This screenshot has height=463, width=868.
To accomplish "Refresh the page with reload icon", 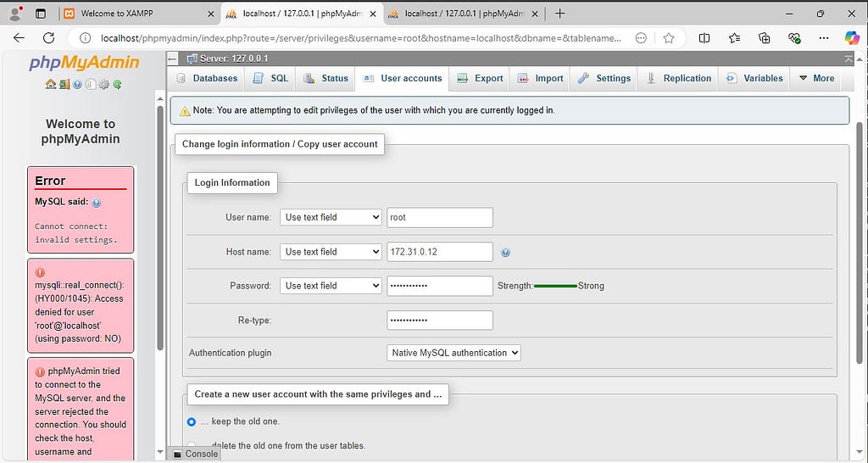I will coord(48,37).
